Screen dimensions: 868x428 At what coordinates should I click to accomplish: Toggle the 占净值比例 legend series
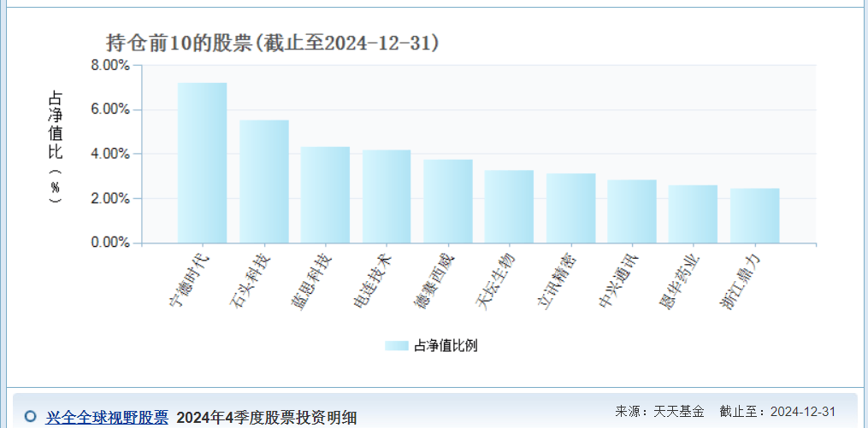(x=446, y=346)
